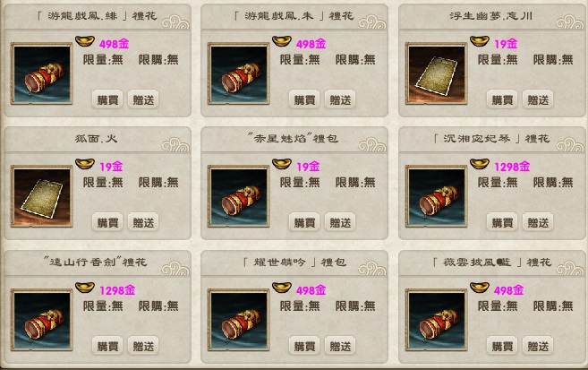Click the 沉湘宓妃琴 firework item icon
Screen dimensions: 588x370
437,196
